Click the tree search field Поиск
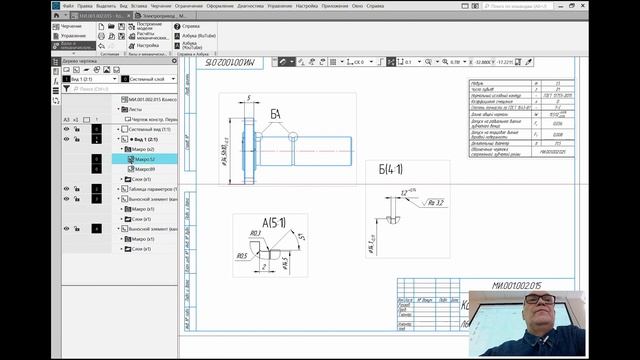 click(x=124, y=89)
